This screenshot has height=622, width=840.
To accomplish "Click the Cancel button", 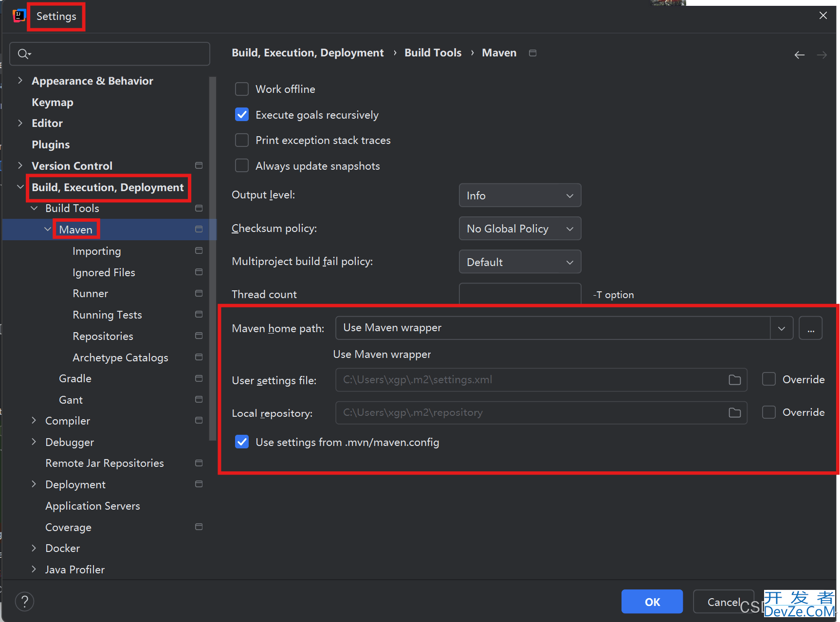I will point(724,602).
